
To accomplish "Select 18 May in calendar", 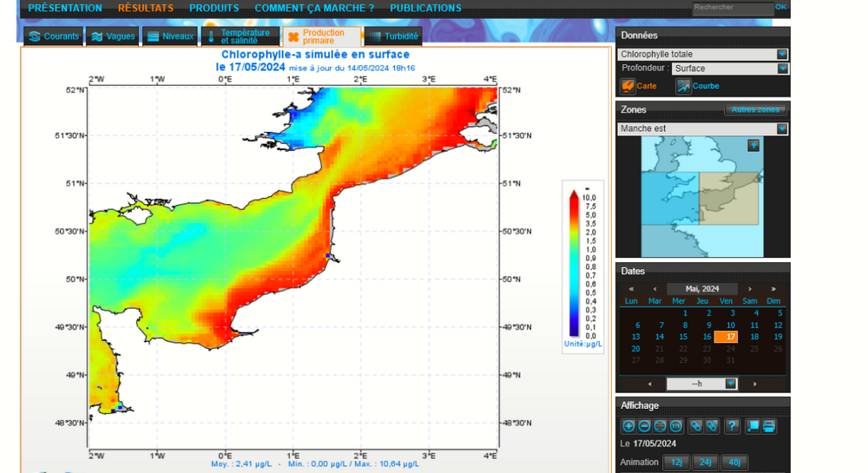I will 754,337.
